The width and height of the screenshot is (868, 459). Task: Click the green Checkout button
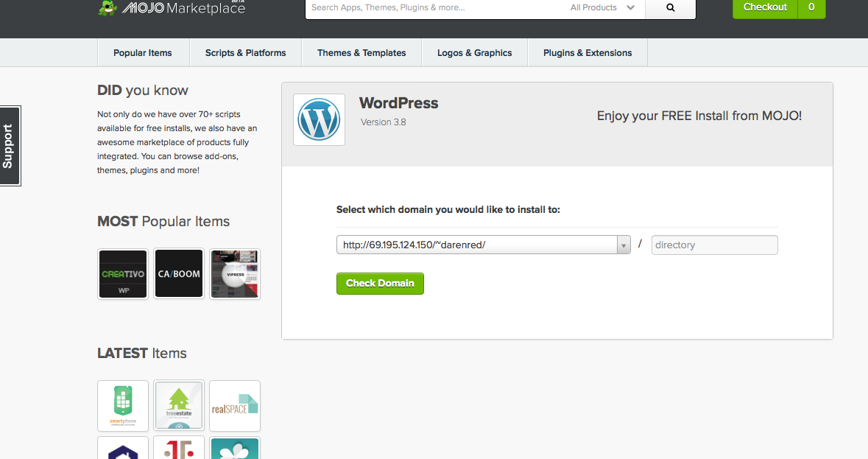(765, 8)
